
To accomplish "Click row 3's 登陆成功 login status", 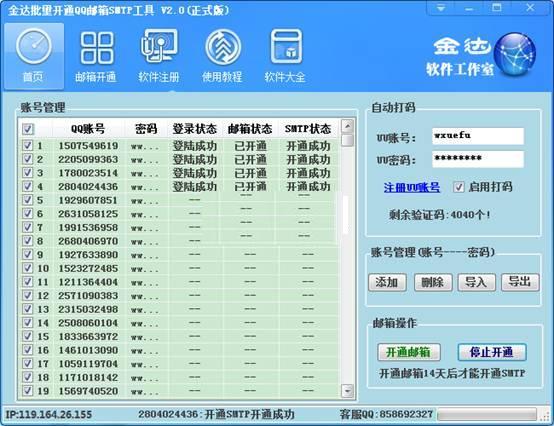I will 194,173.
